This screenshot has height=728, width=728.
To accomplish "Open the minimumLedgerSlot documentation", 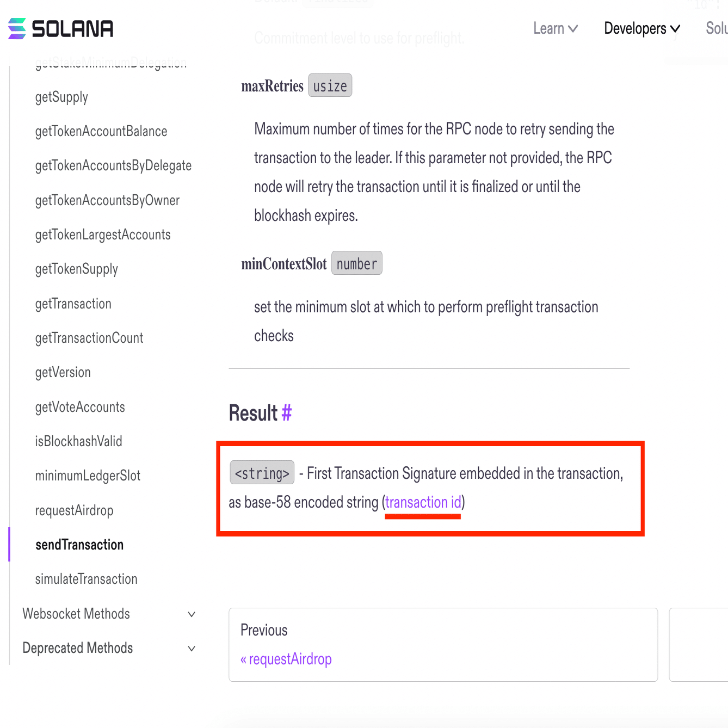I will coord(88,475).
